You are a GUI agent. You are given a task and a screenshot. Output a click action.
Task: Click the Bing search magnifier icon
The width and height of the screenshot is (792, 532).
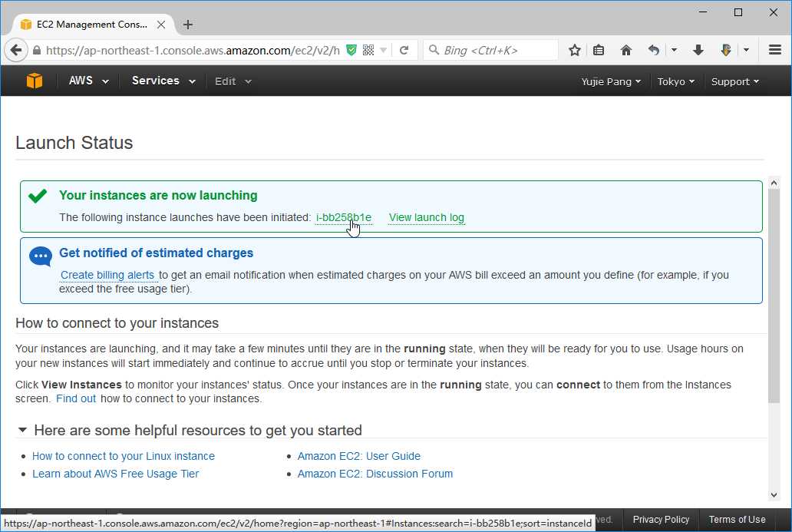434,49
